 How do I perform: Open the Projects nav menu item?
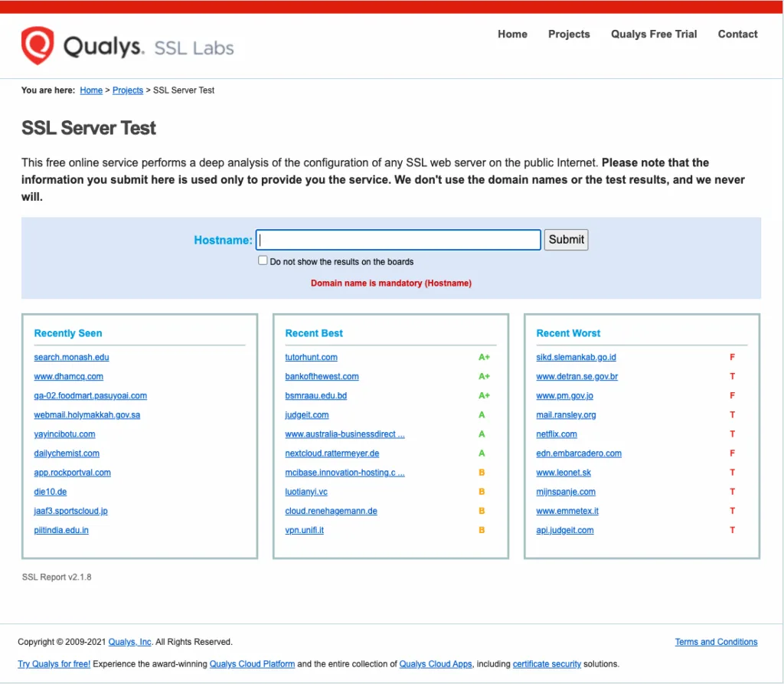click(569, 34)
